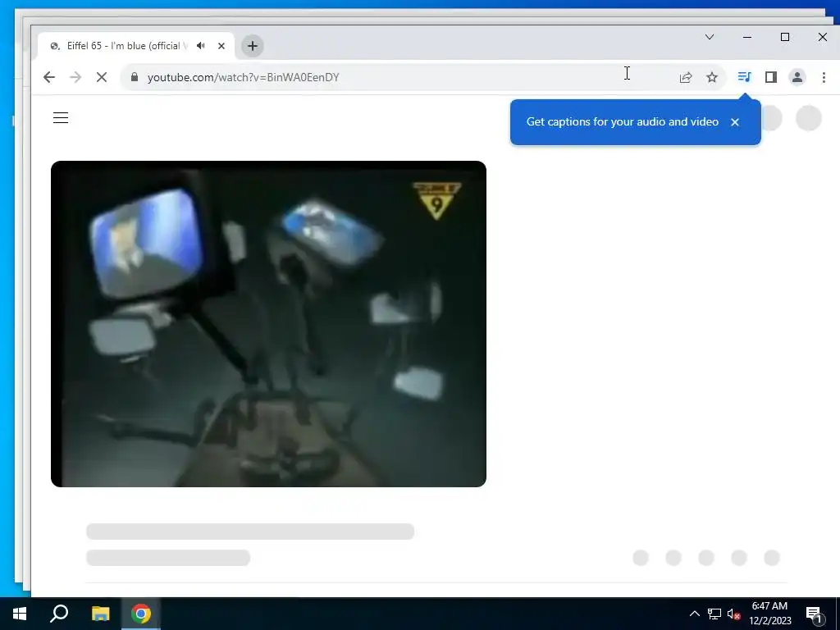
Task: Open a new tab with the plus button
Action: (x=253, y=46)
